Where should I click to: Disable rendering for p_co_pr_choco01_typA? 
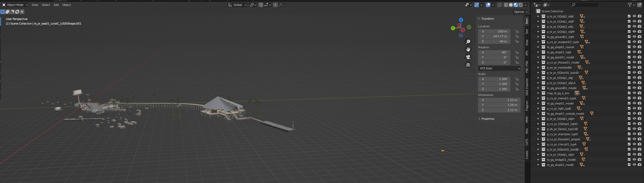[x=639, y=144]
